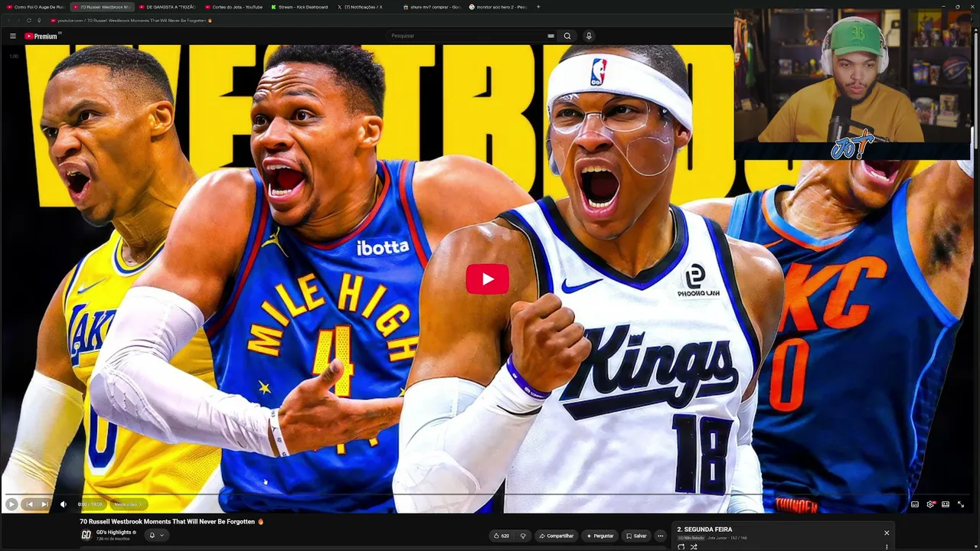980x551 pixels.
Task: Switch to 'DE GANGSTA A TIOZÃO' tab
Action: coord(168,7)
